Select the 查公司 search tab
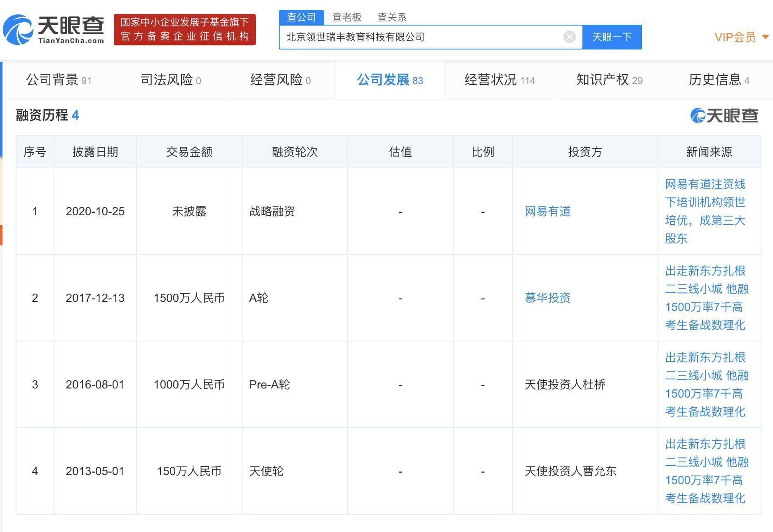The height and width of the screenshot is (532, 773). 302,17
